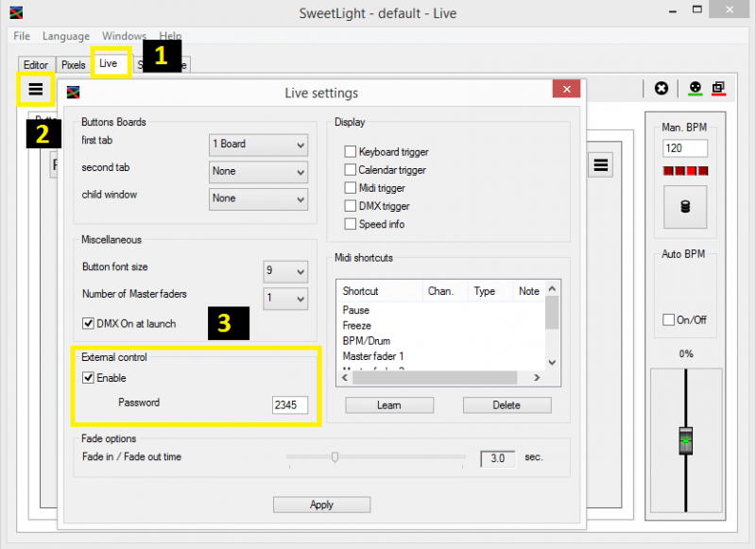The image size is (756, 549).
Task: Click the round X blackout icon in toolbar
Action: [x=661, y=88]
